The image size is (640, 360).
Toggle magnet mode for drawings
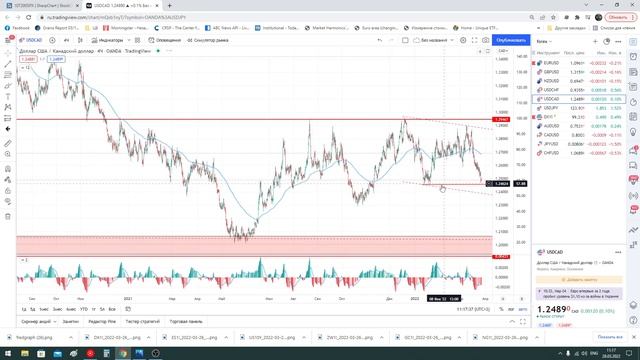pos(8,169)
